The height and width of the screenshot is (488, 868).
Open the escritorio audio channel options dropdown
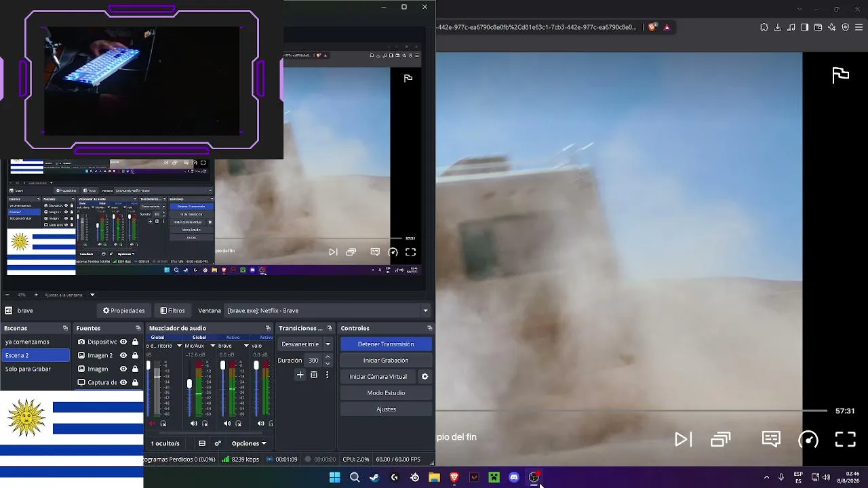coord(179,346)
